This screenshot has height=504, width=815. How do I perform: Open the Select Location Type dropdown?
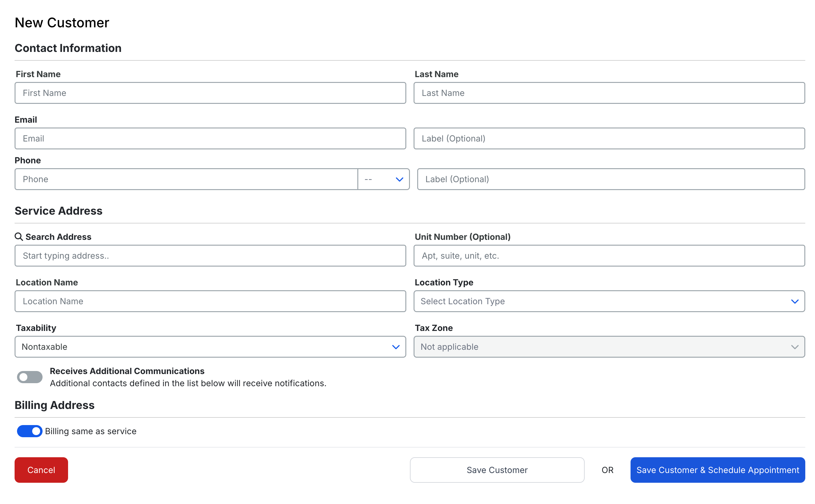coord(609,301)
